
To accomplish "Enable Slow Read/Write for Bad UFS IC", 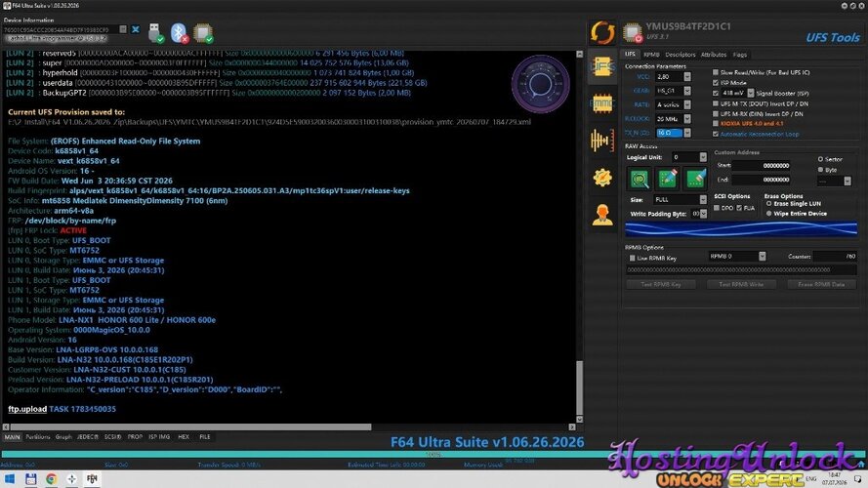I will [716, 72].
